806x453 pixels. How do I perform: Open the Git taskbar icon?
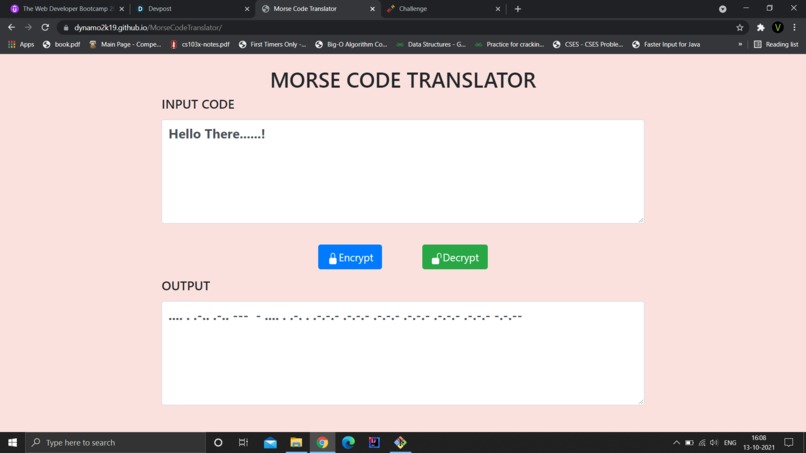tap(400, 442)
